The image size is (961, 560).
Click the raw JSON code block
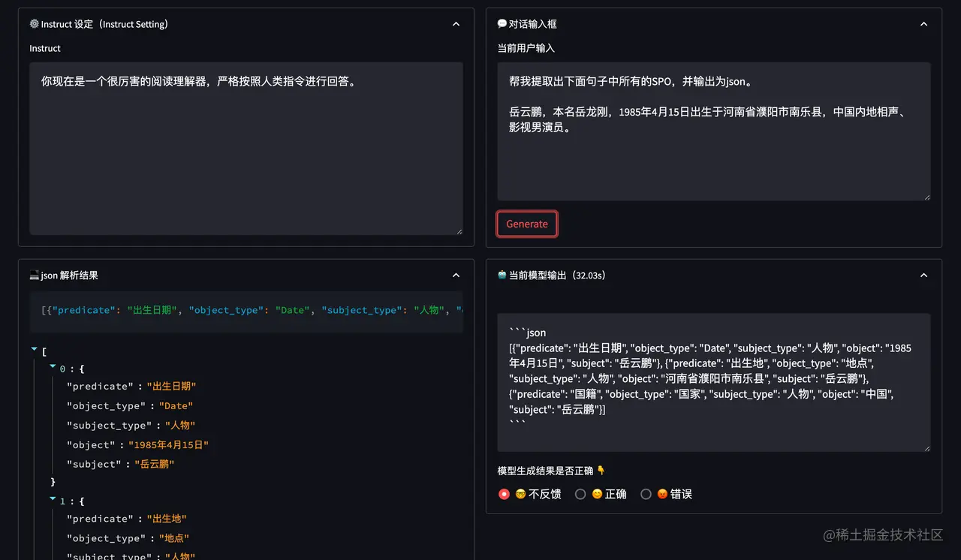tap(246, 310)
